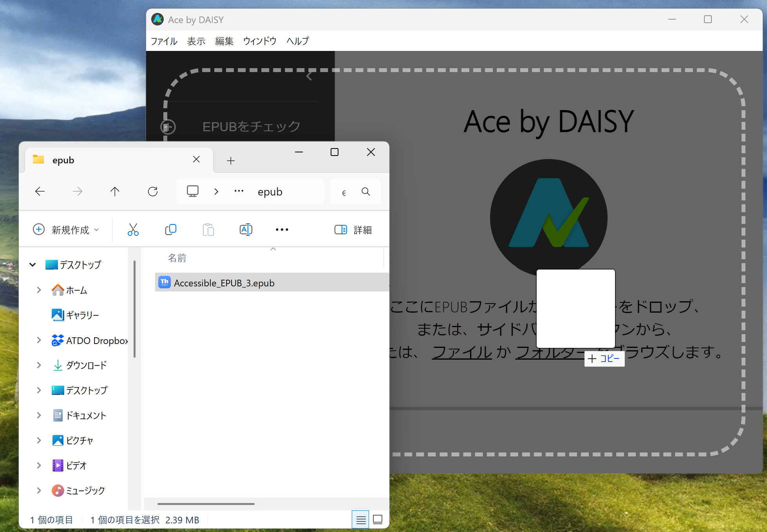Open the ファイル menu in Ace by DAISY
This screenshot has width=767, height=532.
(x=164, y=41)
